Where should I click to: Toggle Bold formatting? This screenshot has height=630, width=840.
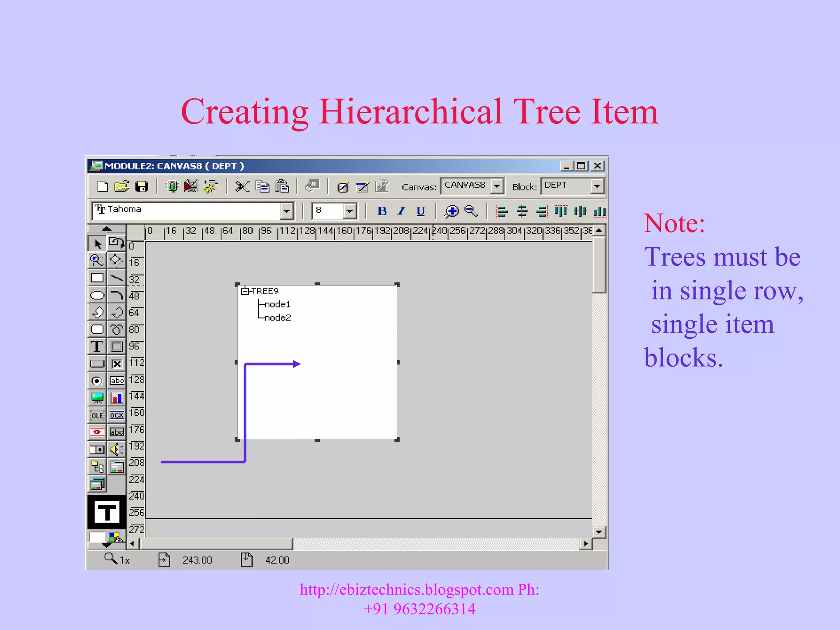tap(382, 211)
